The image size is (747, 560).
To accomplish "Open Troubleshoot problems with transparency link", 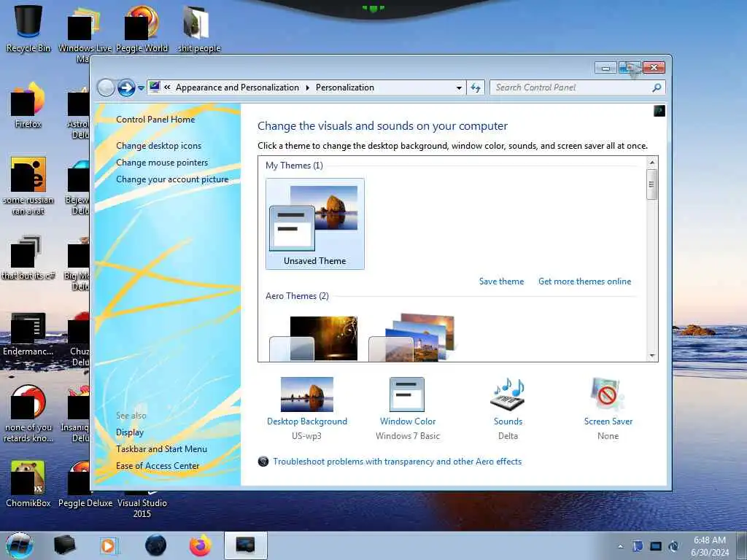I will pyautogui.click(x=398, y=462).
